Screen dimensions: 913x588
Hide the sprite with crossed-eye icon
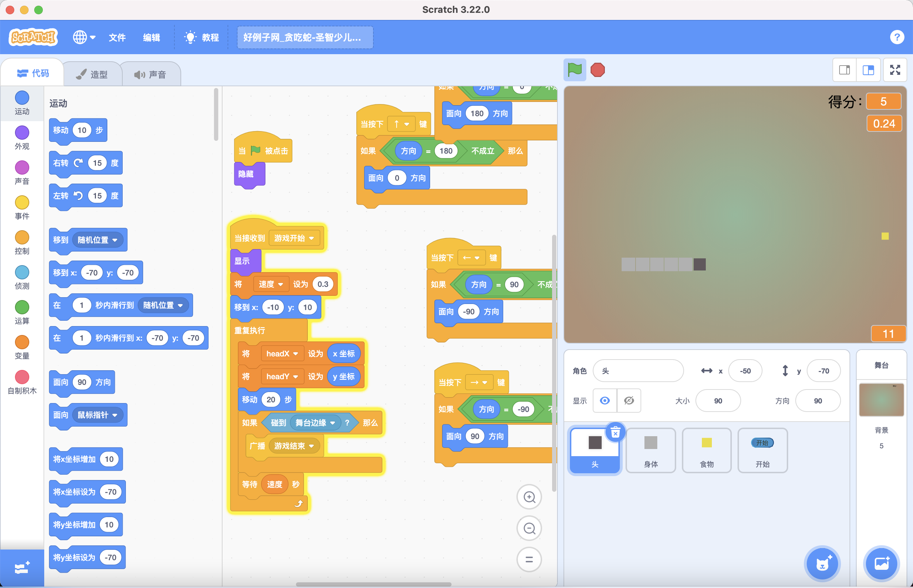[629, 401]
